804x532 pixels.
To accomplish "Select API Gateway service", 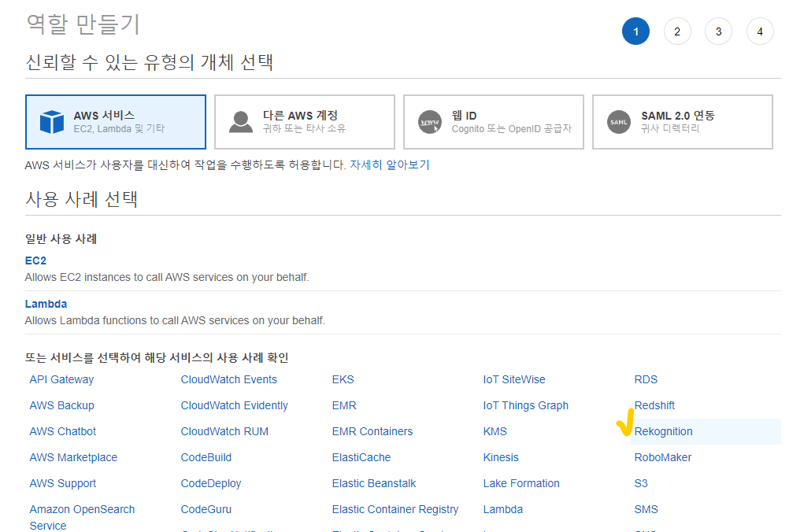I will [x=61, y=379].
